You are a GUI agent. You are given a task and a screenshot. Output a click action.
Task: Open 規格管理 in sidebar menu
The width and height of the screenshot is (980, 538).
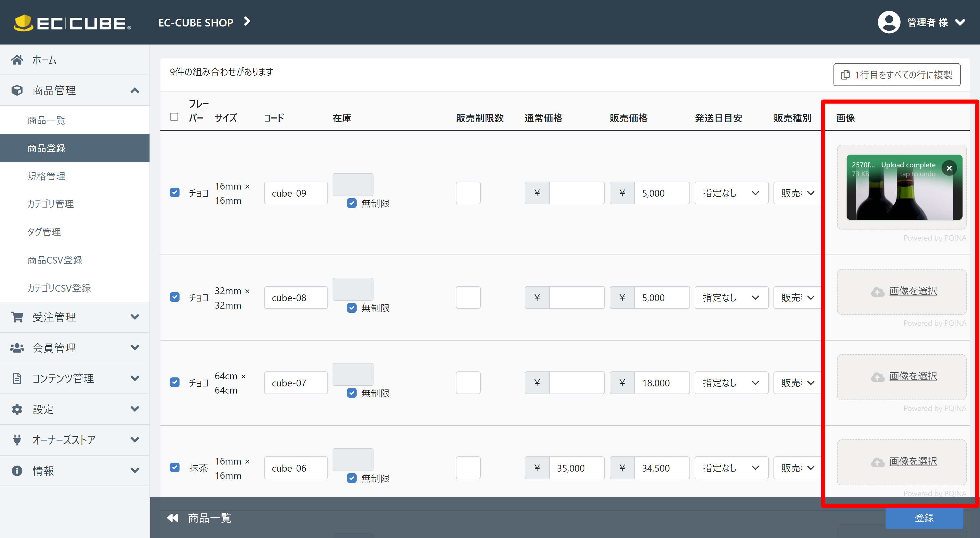(x=46, y=176)
